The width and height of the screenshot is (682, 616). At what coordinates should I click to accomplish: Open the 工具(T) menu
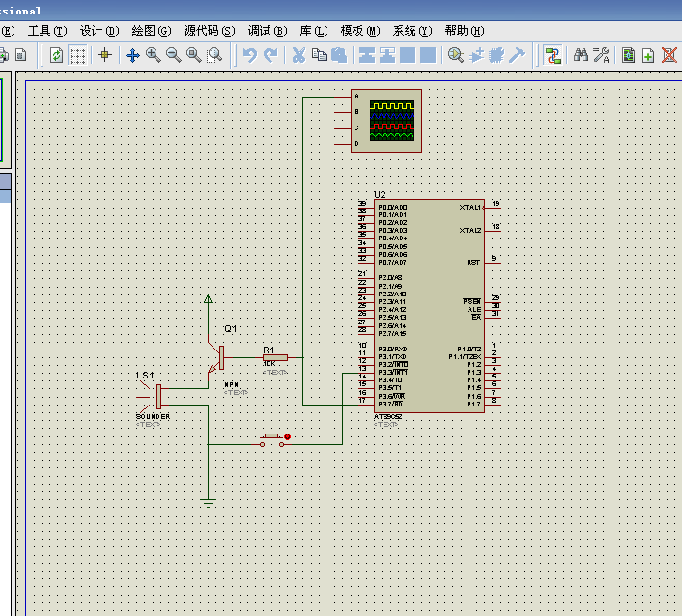[47, 31]
